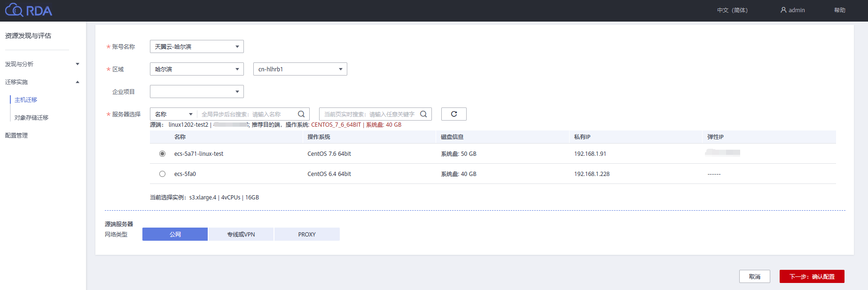This screenshot has height=290, width=868.
Task: Open the 账号名称 account dropdown
Action: [196, 46]
